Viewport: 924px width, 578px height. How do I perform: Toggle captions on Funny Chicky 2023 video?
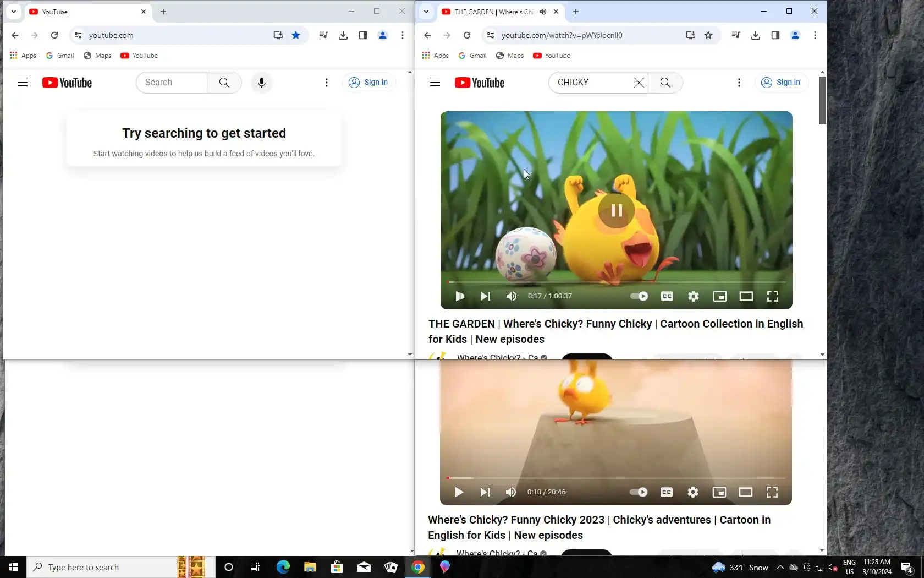[x=667, y=492]
